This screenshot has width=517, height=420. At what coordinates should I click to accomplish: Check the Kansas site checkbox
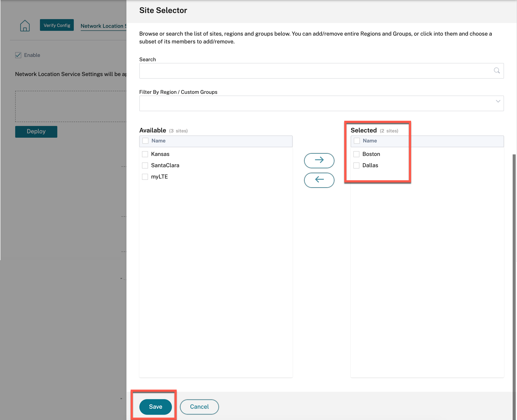[x=145, y=154]
